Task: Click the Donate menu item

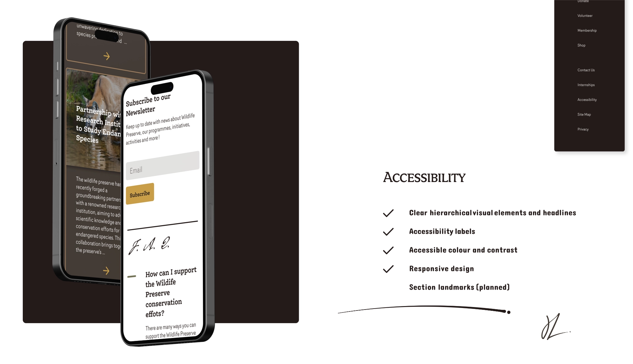Action: point(583,1)
